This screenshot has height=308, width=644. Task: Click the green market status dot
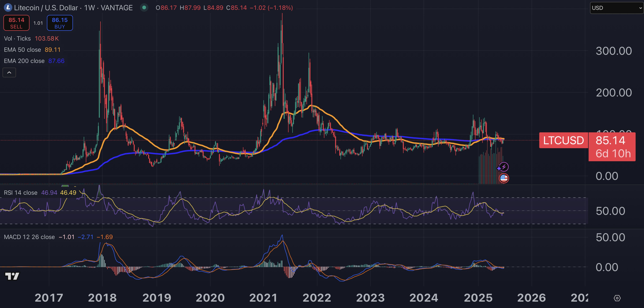144,7
